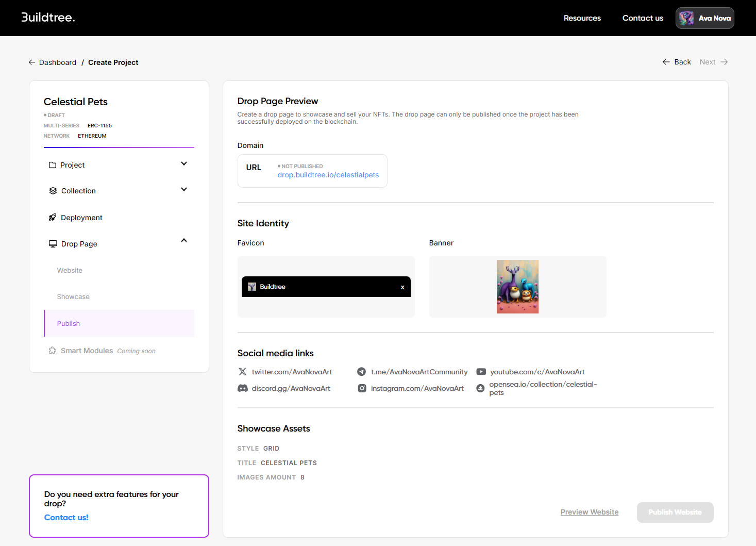Screen dimensions: 756x546
Task: Open the Website sub-item in sidebar
Action: (x=70, y=271)
